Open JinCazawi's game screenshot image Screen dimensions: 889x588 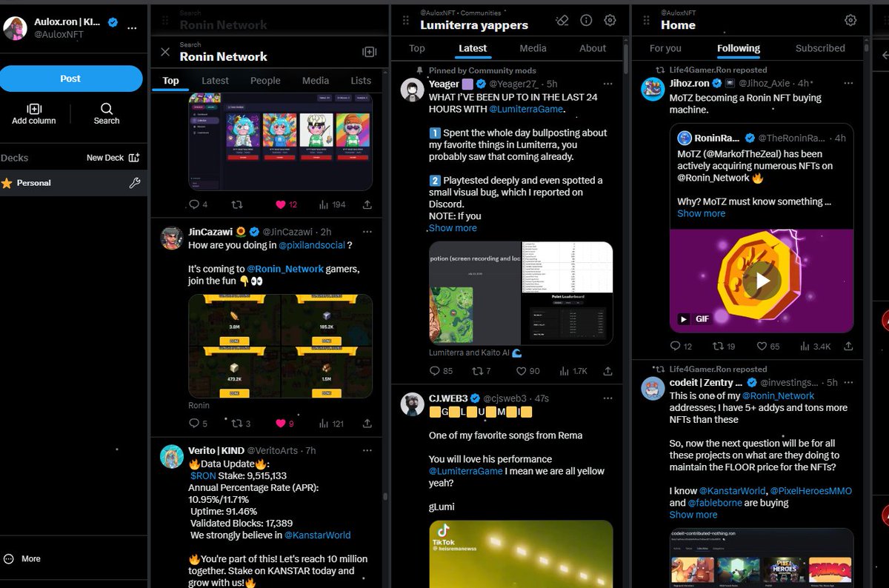pyautogui.click(x=280, y=346)
